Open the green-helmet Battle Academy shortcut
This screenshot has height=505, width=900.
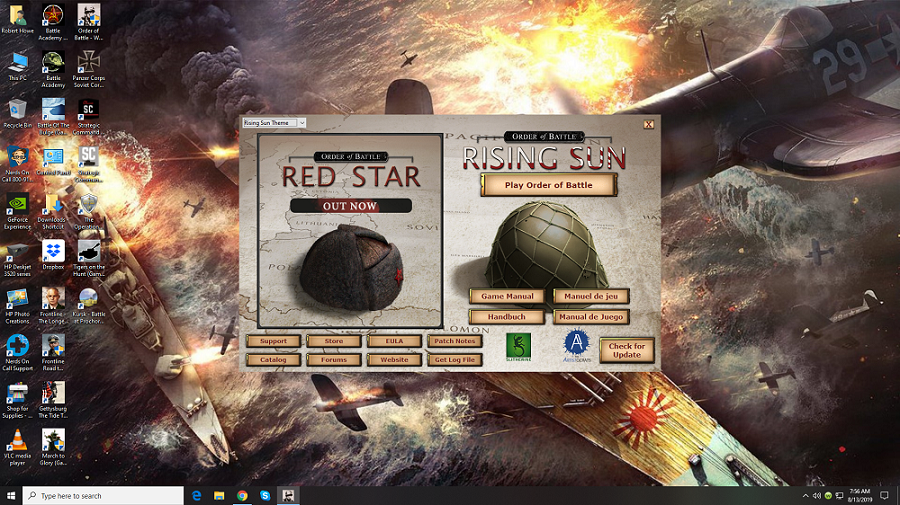[53, 69]
